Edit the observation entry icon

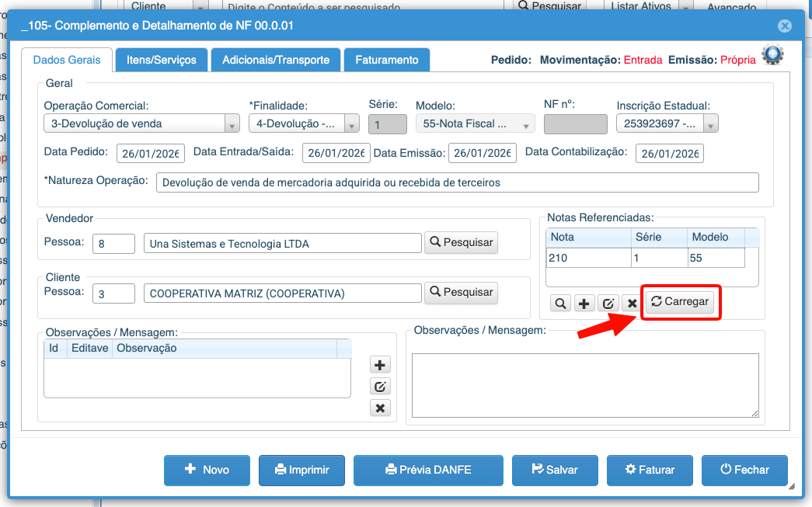point(380,387)
